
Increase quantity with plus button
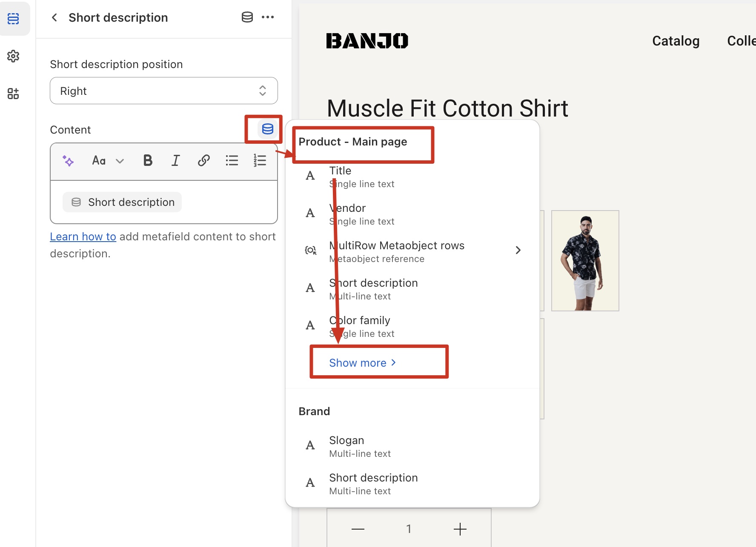click(x=460, y=529)
